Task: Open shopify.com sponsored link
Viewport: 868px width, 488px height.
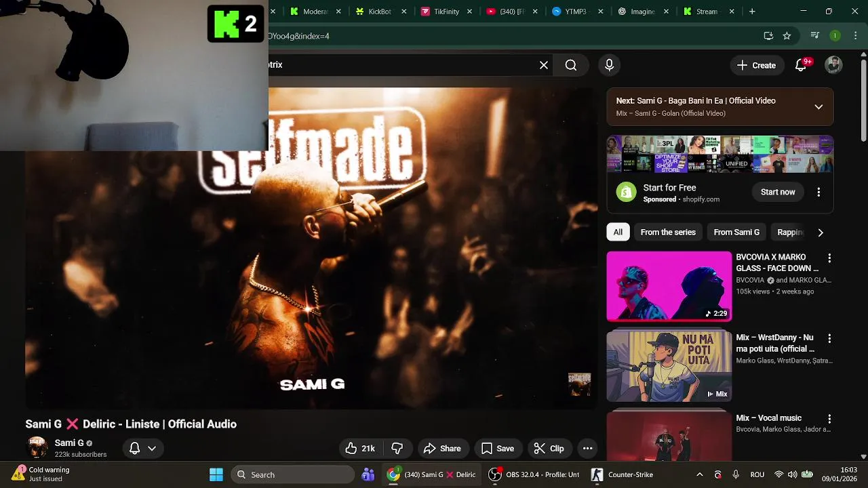Action: 701,199
